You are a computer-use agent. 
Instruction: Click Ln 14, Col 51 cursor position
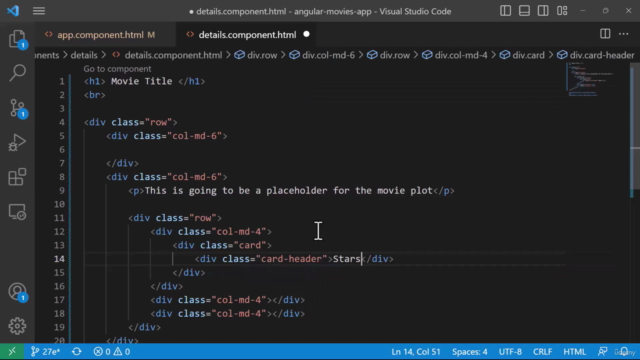(x=416, y=351)
